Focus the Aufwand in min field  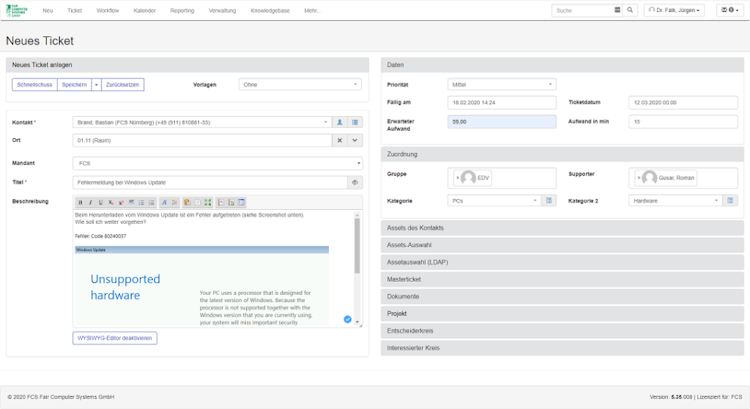click(x=683, y=122)
